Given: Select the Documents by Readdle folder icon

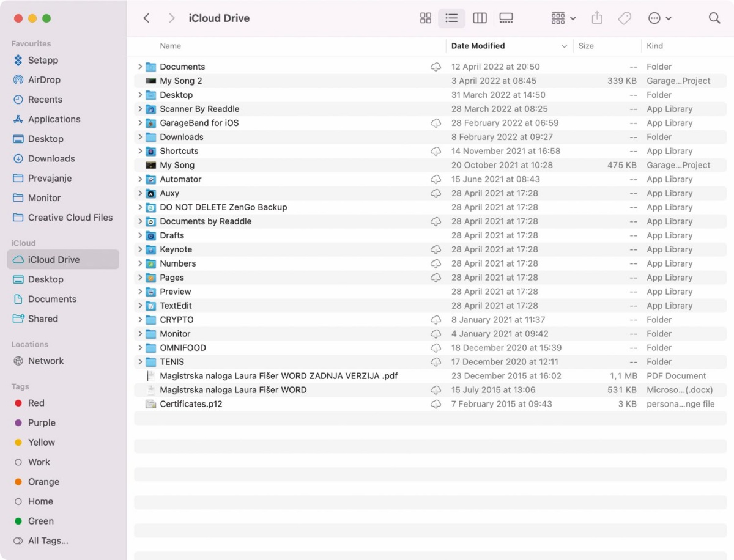Looking at the screenshot, I should pyautogui.click(x=151, y=221).
